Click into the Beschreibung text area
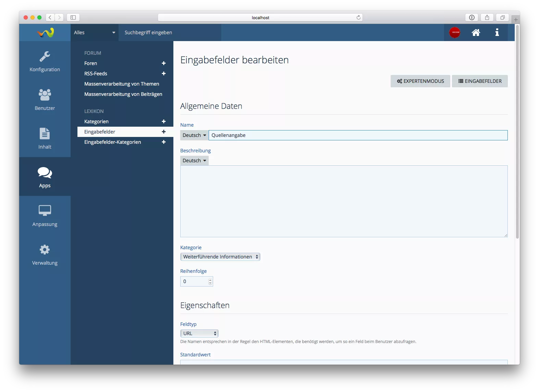Viewport: 539px width, 392px height. point(344,201)
